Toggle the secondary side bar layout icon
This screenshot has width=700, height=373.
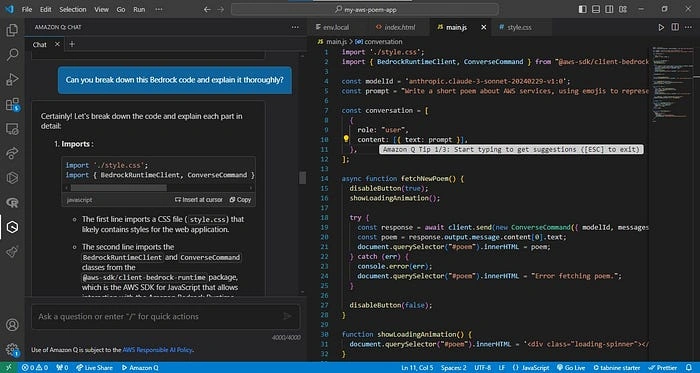(609, 9)
